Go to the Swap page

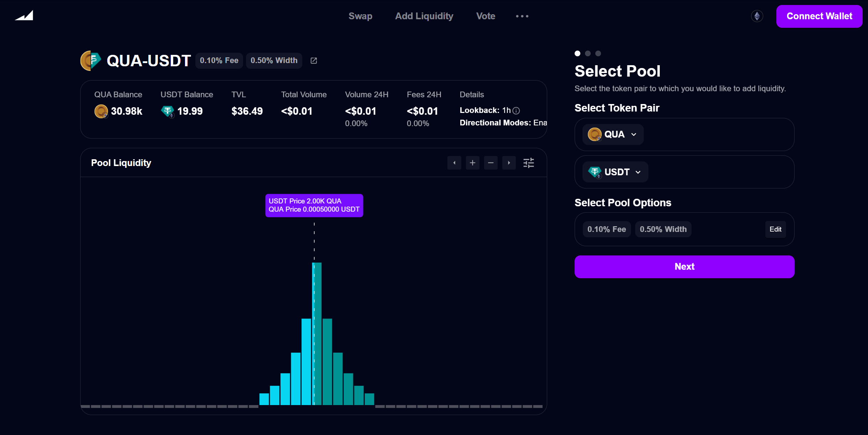360,16
